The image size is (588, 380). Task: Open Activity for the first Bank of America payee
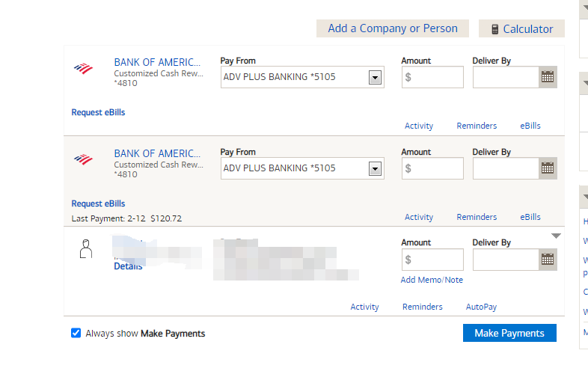click(x=419, y=126)
